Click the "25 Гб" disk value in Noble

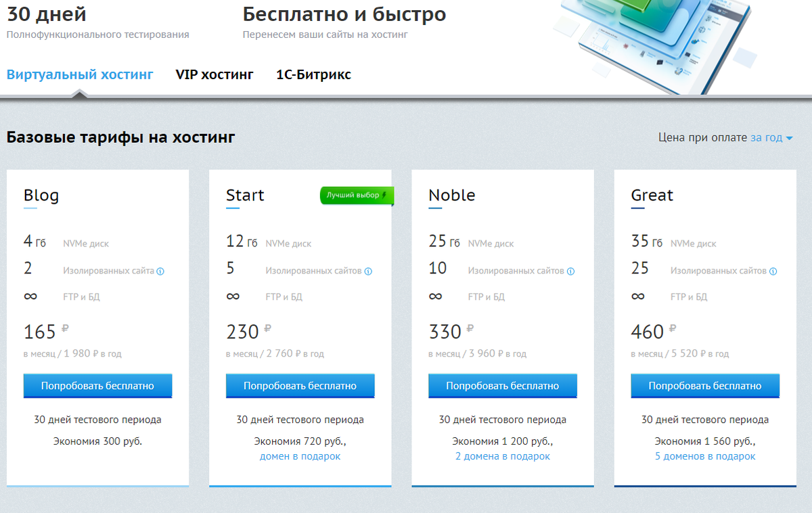coord(445,242)
